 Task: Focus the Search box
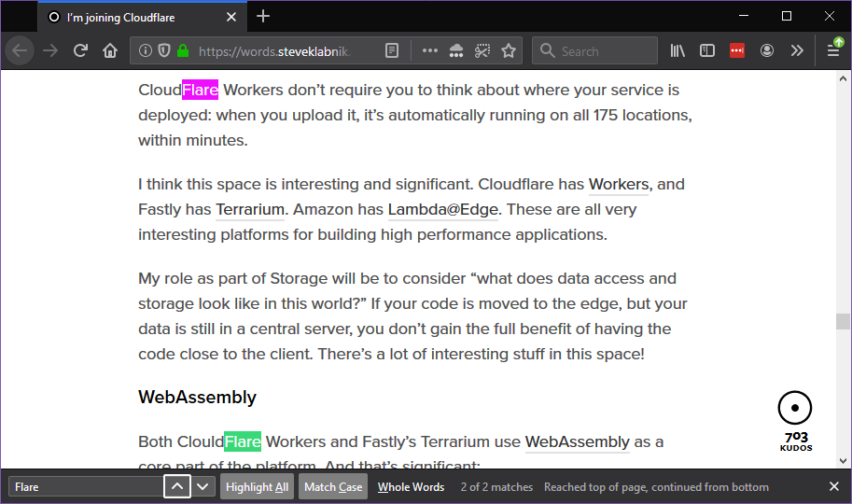595,51
